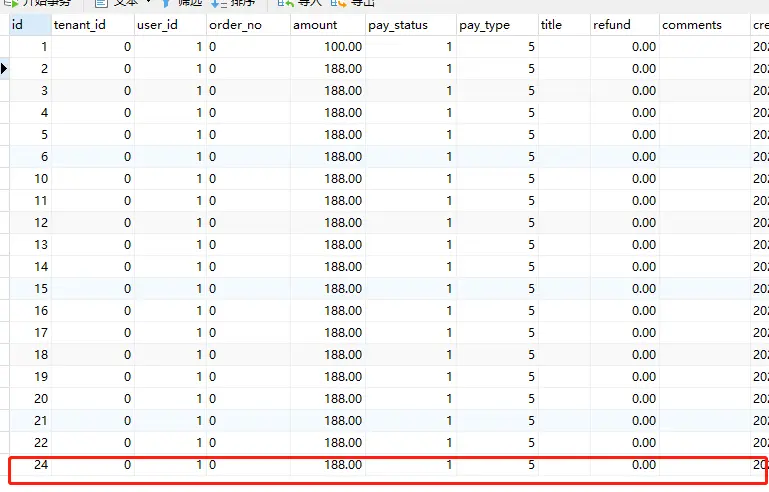
Task: Select the refund 0.00 in row id 19
Action: coord(625,377)
